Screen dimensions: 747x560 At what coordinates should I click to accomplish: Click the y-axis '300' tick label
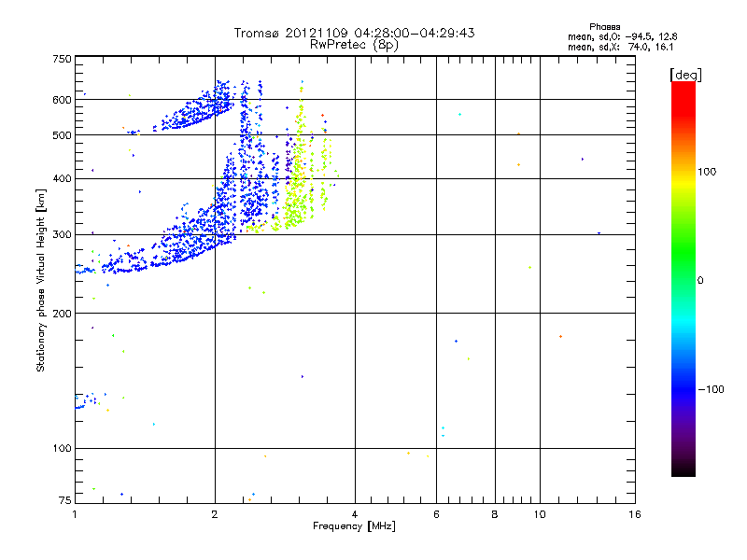point(62,235)
